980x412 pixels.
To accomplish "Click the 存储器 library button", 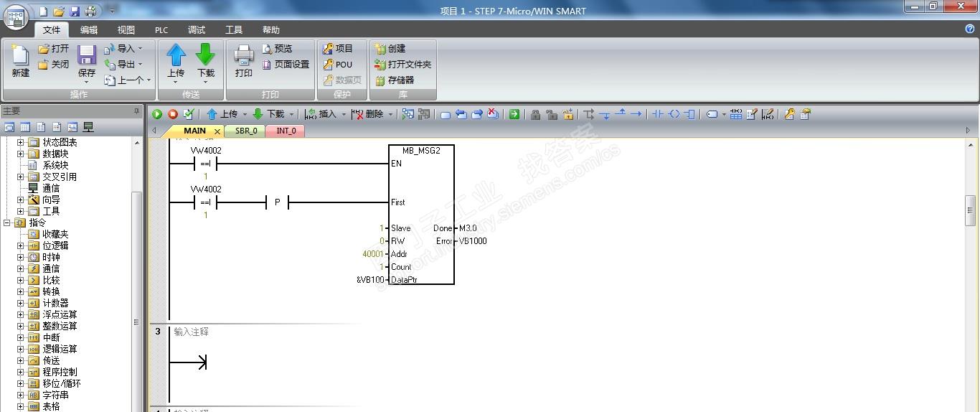I will 395,80.
